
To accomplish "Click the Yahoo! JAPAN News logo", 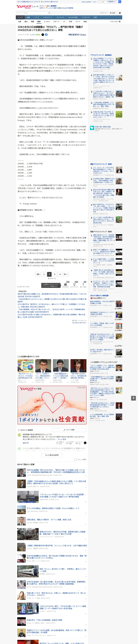I will (x=27, y=7).
